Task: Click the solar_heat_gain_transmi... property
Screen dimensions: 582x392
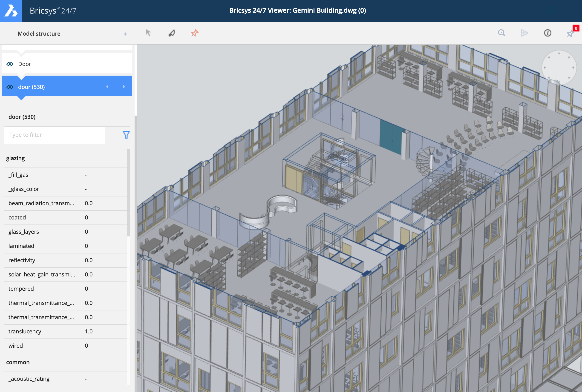Action: [x=42, y=275]
